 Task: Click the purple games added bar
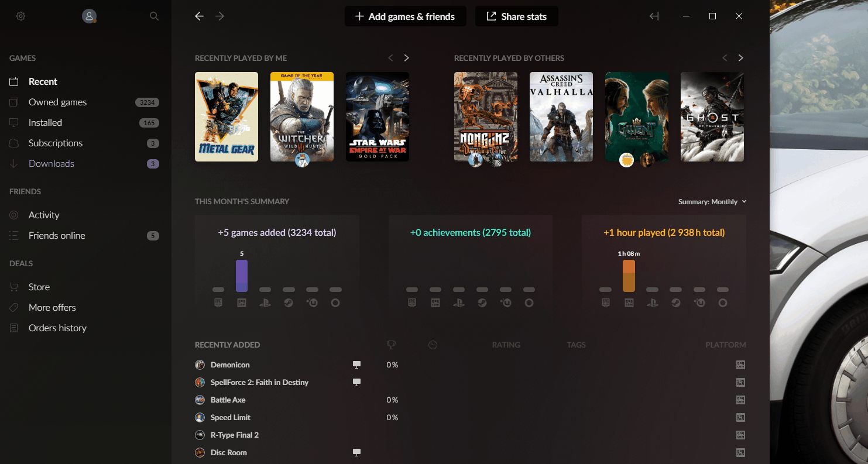pyautogui.click(x=242, y=276)
